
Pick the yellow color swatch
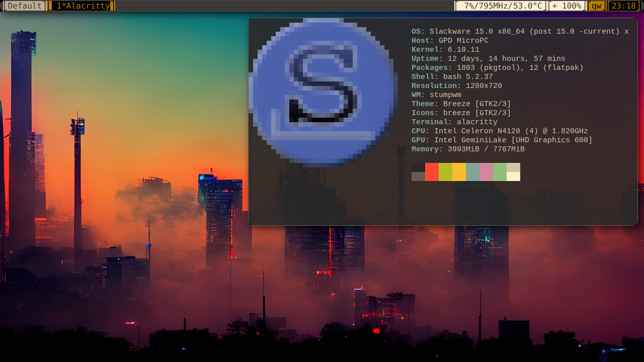click(x=459, y=172)
